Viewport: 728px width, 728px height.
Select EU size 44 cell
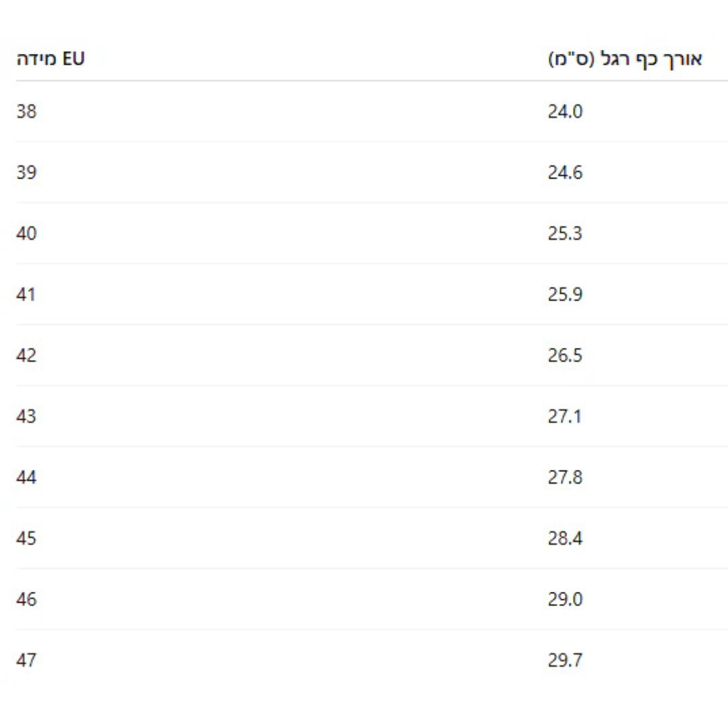pyautogui.click(x=26, y=478)
